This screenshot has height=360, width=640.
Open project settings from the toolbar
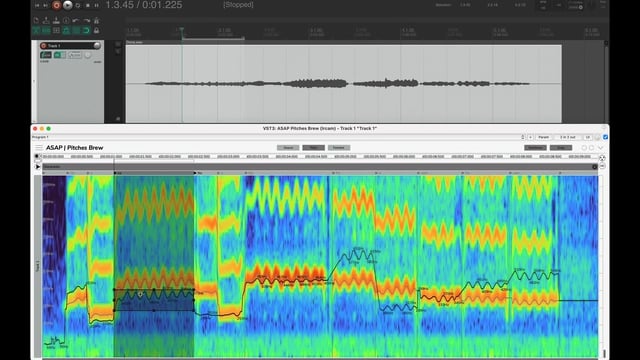click(x=66, y=20)
